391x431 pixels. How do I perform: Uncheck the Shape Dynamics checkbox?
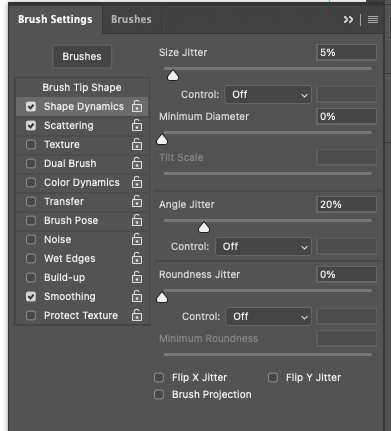coord(31,107)
